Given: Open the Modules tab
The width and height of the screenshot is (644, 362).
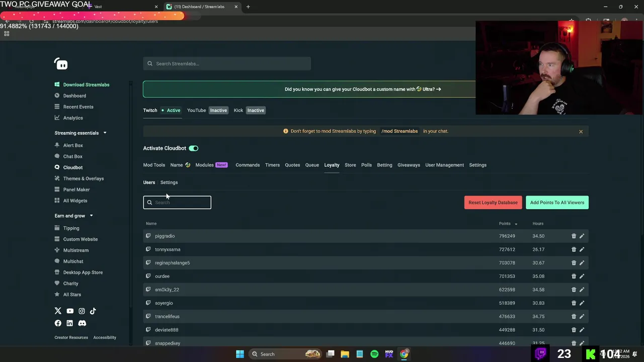Looking at the screenshot, I should (211, 165).
